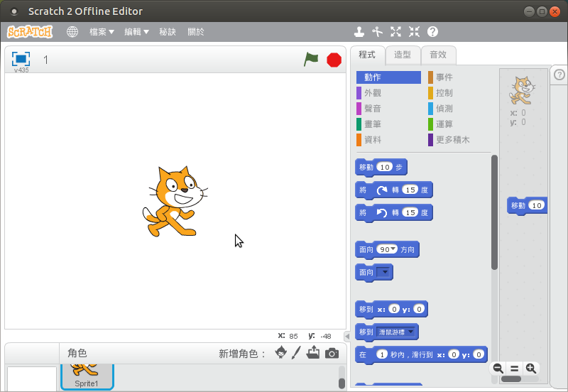Open direction dropdown in 面向 90 方向 block
568x392 pixels.
pos(393,249)
